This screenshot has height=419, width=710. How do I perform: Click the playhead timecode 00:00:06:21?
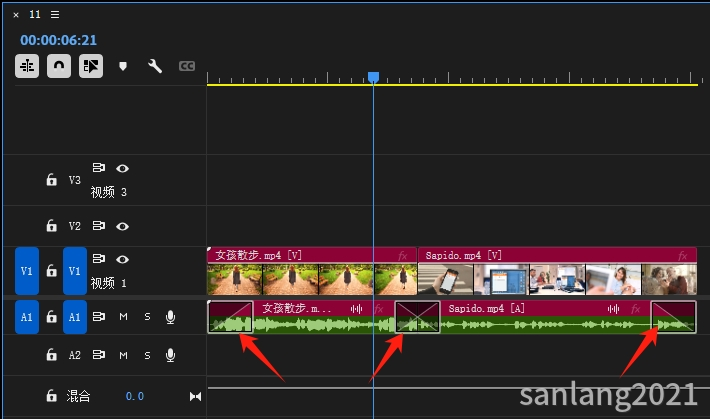(x=58, y=40)
